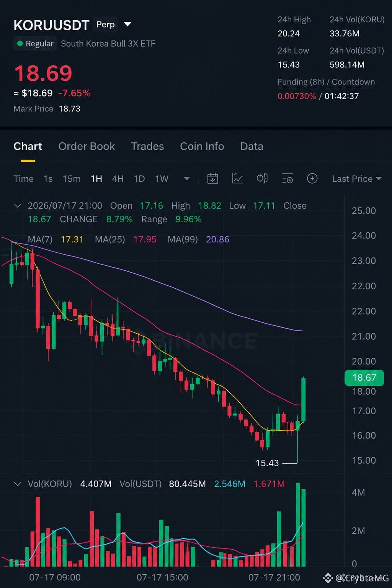Click the 24h Vol(KORU) value 33.76M

(345, 34)
